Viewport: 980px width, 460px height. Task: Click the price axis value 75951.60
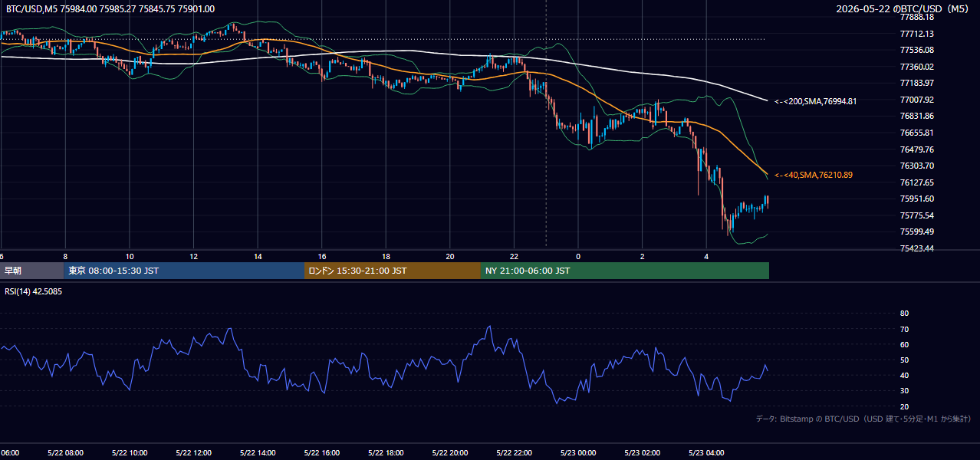click(917, 199)
